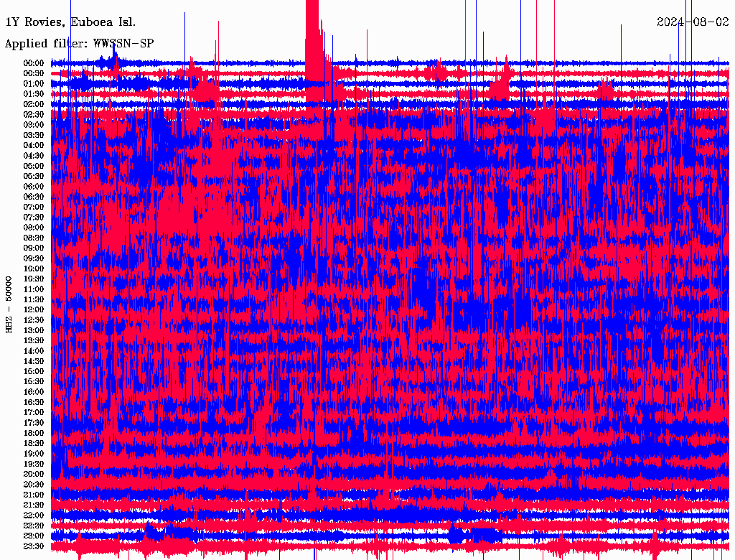
Task: Select the 13:00 time label
Action: pos(34,331)
